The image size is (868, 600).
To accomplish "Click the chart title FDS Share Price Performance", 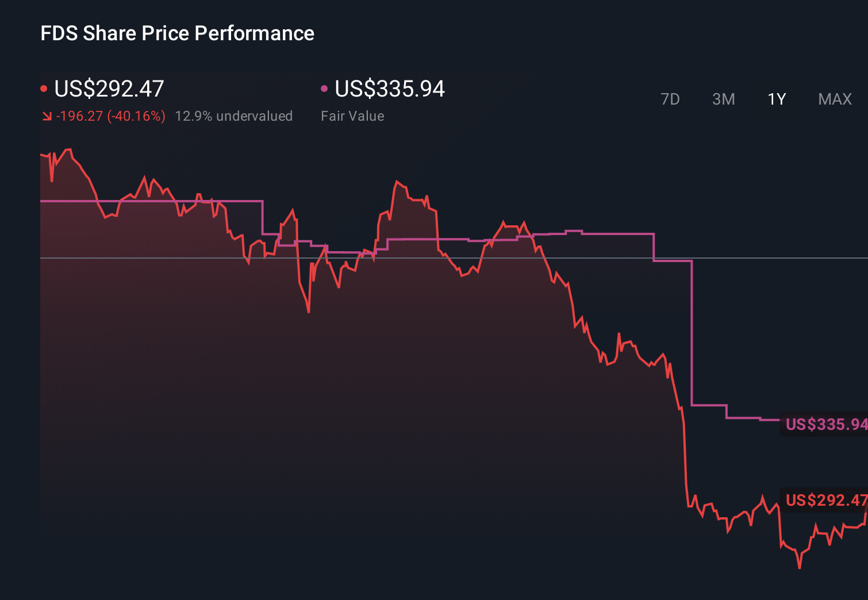I will (177, 33).
